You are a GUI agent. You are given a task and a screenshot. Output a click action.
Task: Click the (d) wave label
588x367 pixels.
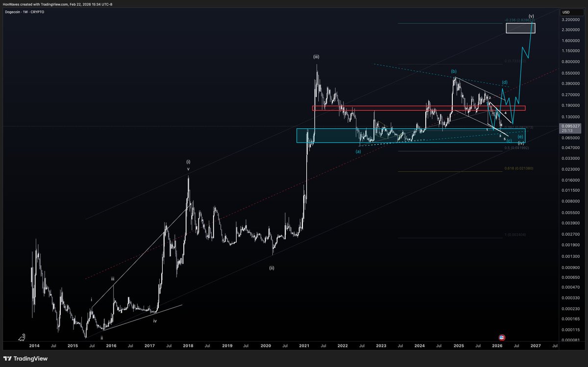pos(505,82)
